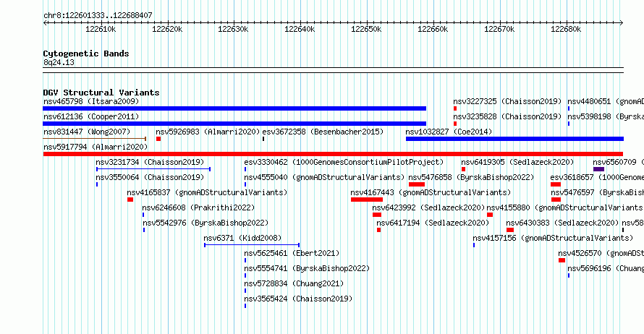The height and width of the screenshot is (334, 644).
Task: Click the nsv3231734 blue span glyph
Action: 153,169
